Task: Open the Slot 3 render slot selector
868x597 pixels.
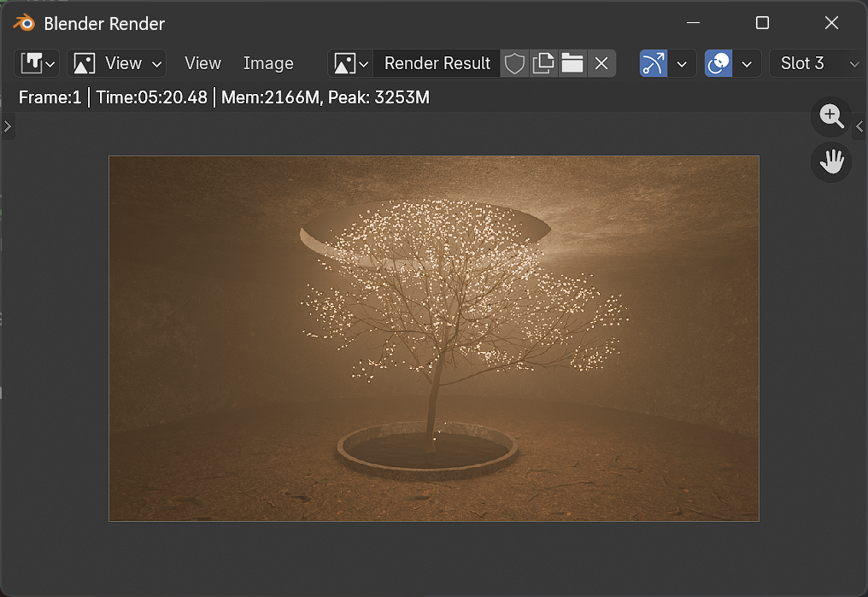Action: click(818, 63)
